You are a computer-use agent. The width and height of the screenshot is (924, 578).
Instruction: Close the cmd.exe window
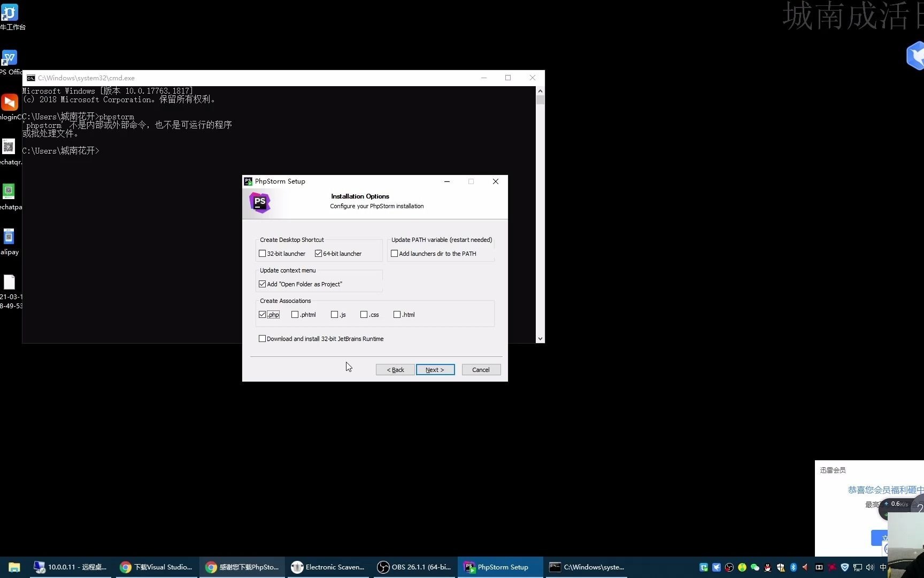[533, 78]
